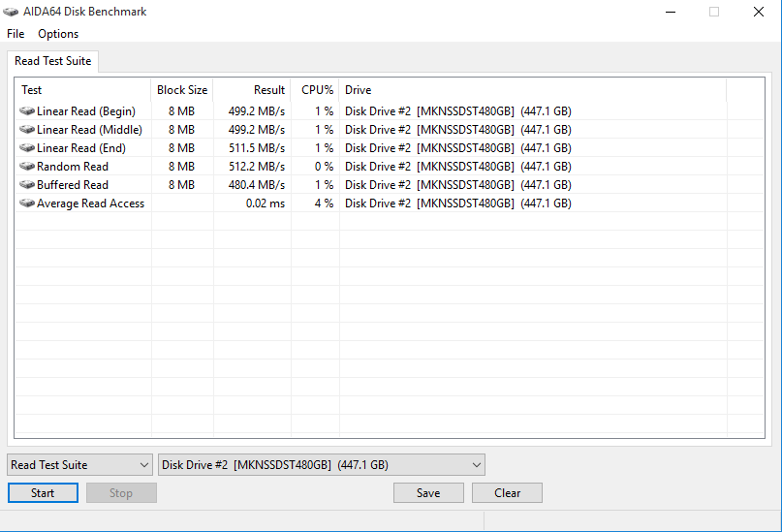Select the Linear Read (End) row text

click(81, 147)
